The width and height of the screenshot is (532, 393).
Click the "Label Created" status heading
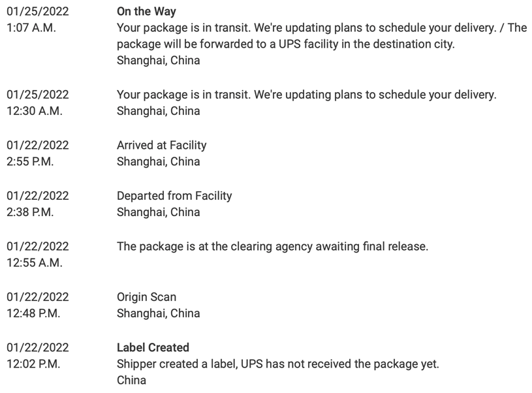point(153,347)
